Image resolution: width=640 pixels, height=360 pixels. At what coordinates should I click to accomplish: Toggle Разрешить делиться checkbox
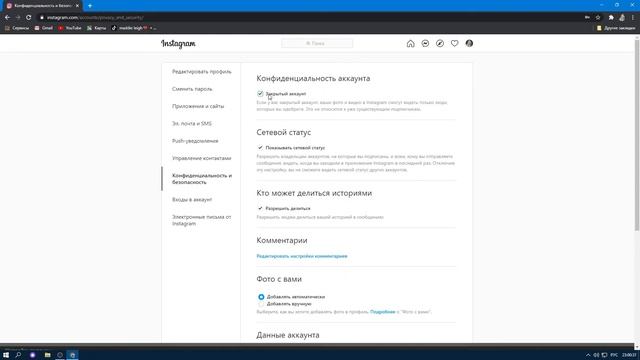tap(260, 208)
